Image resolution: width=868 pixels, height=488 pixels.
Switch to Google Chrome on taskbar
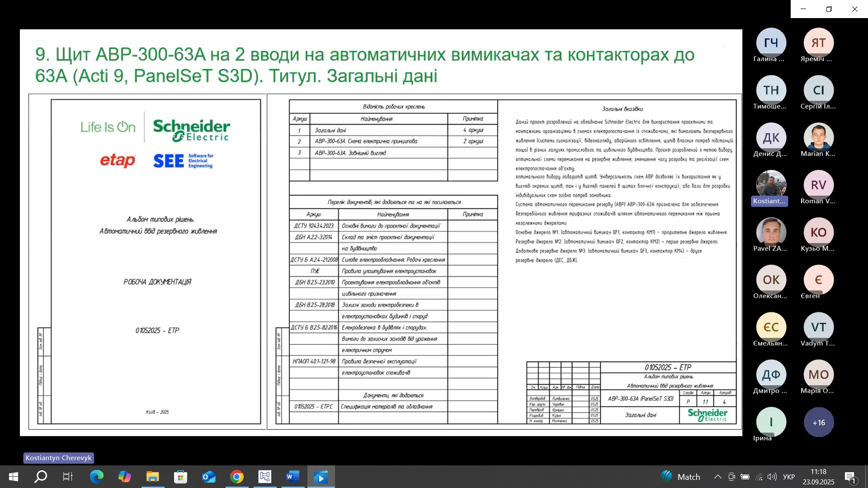point(236,477)
